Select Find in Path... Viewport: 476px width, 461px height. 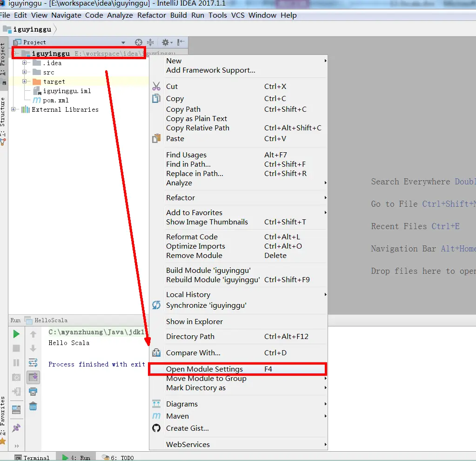coord(238,164)
